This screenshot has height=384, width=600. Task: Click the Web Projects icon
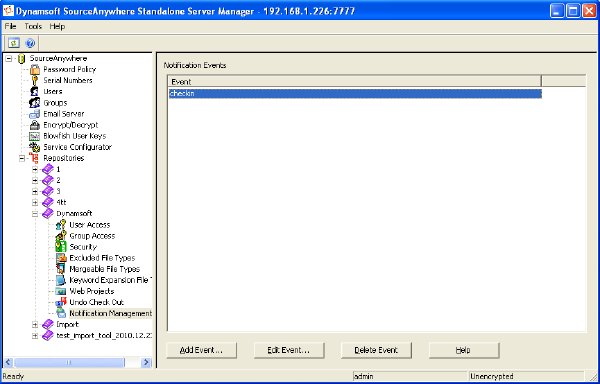pyautogui.click(x=61, y=291)
